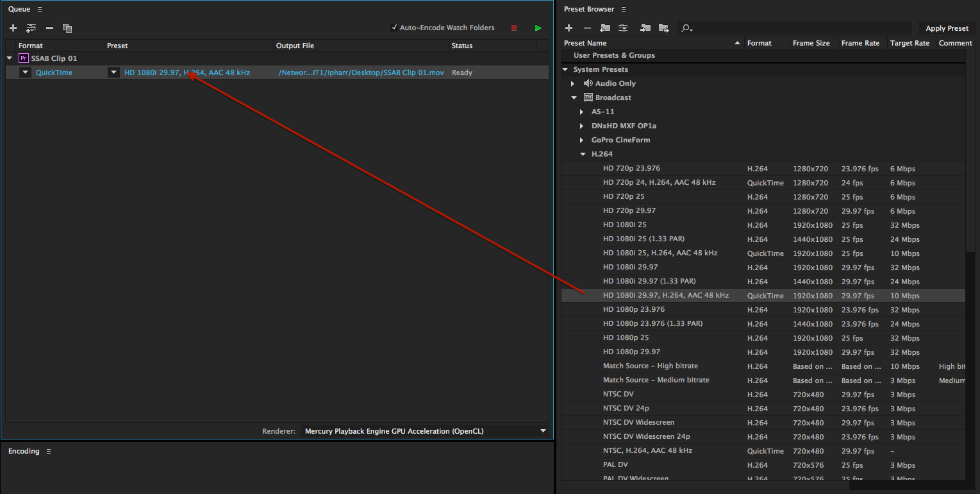
Task: Click Add Output icon in Queue toolbar
Action: coord(31,28)
